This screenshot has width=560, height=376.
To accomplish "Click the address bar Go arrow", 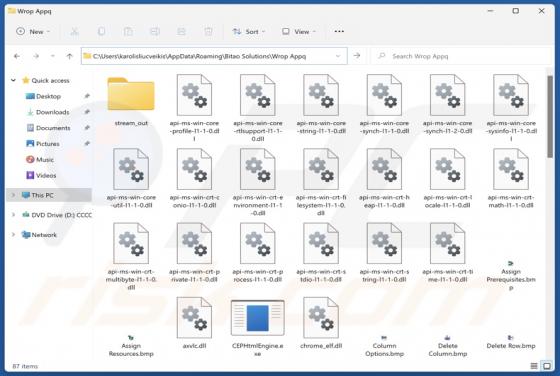I will click(356, 56).
